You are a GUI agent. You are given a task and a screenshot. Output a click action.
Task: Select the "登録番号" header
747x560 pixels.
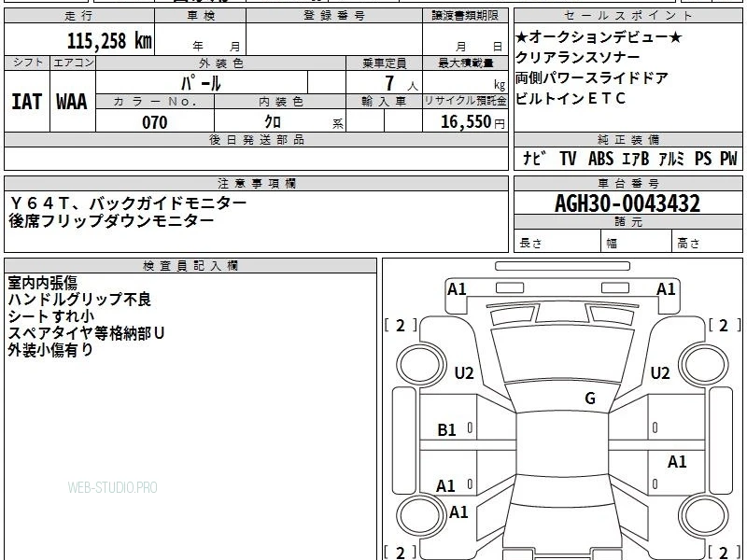pyautogui.click(x=334, y=16)
